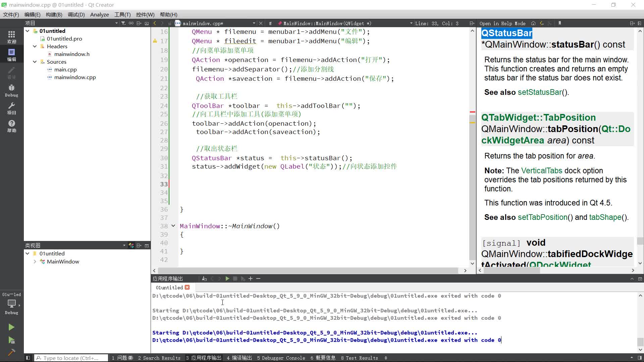Re-run the application from output pane
644x362 pixels.
pos(227,279)
